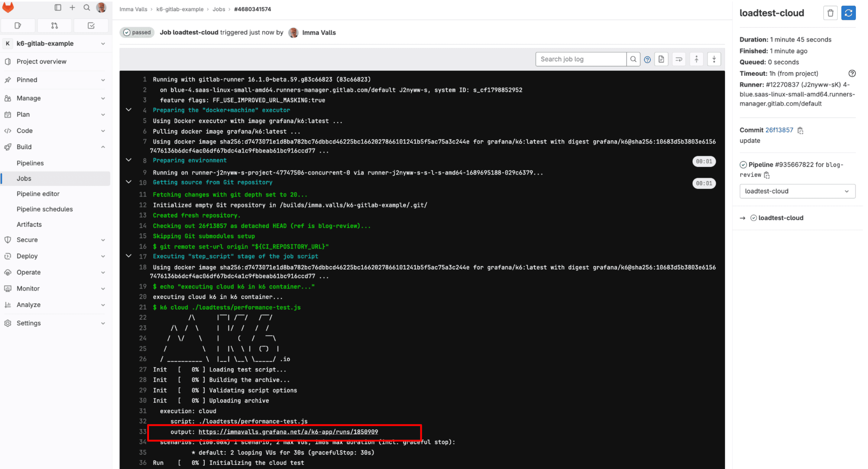Open Pipeline #935667822 link

[x=792, y=165]
